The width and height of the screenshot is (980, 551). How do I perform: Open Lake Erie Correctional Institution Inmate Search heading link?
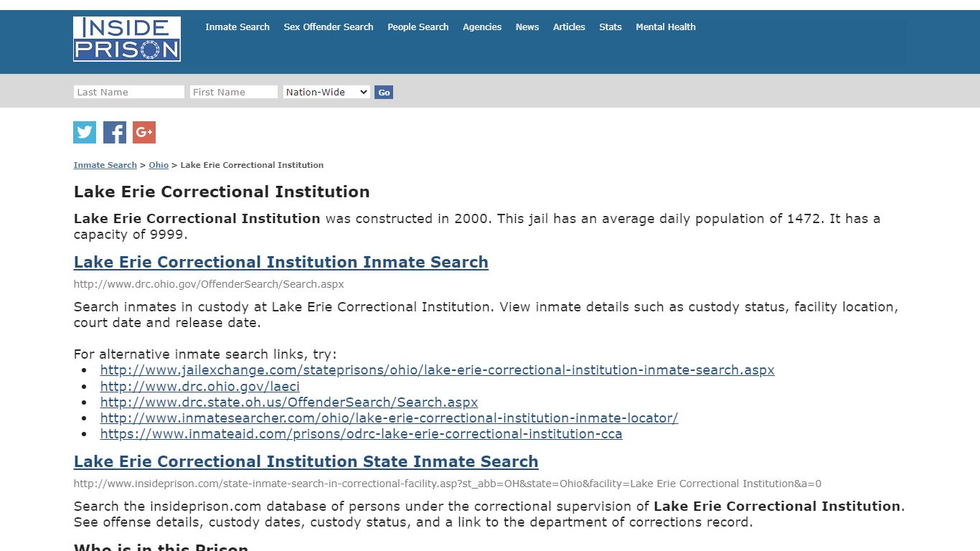click(x=281, y=262)
